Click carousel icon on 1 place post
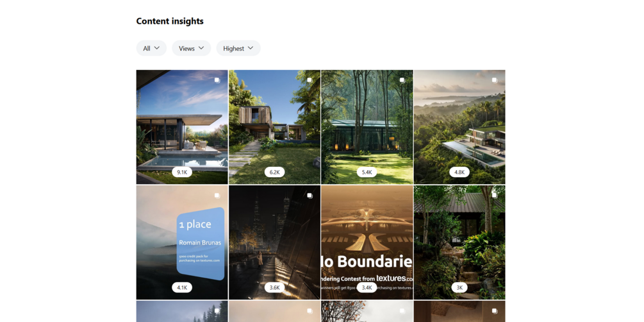The width and height of the screenshot is (644, 322). 217,196
